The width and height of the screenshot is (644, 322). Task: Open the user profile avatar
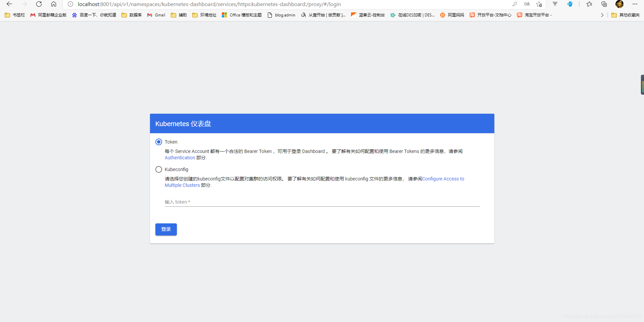pyautogui.click(x=620, y=4)
